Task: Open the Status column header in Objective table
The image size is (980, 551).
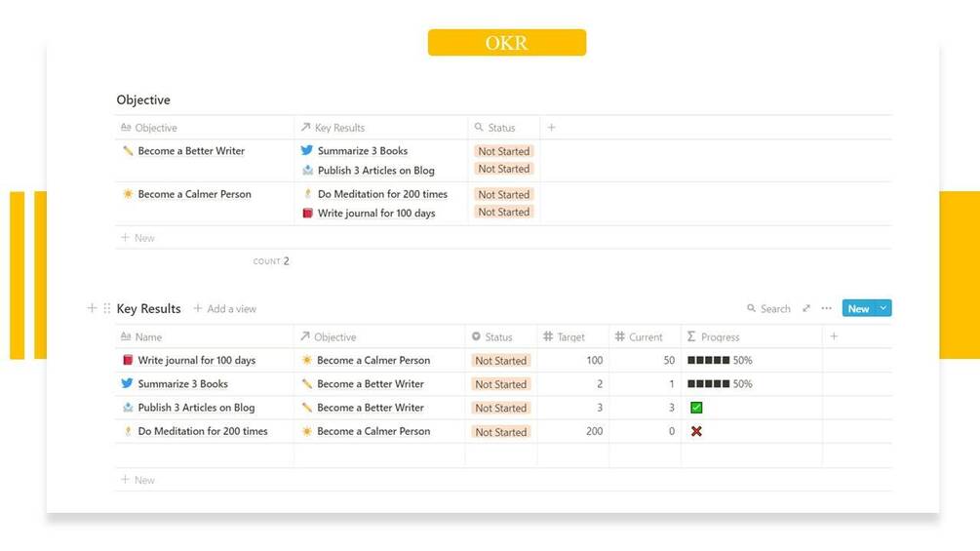Action: point(504,128)
